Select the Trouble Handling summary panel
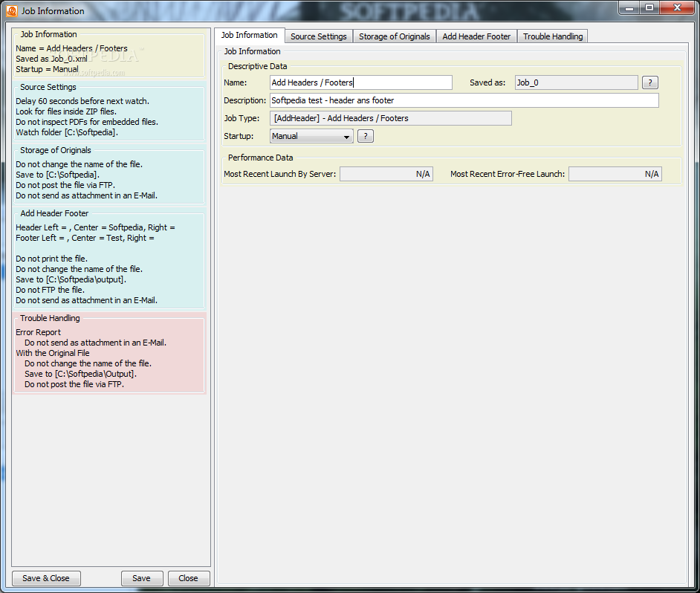The image size is (700, 593). 109,353
